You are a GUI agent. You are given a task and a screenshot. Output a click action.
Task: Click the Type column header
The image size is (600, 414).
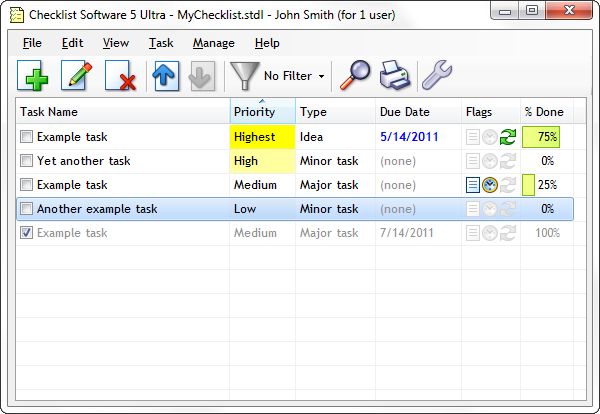[x=335, y=111]
